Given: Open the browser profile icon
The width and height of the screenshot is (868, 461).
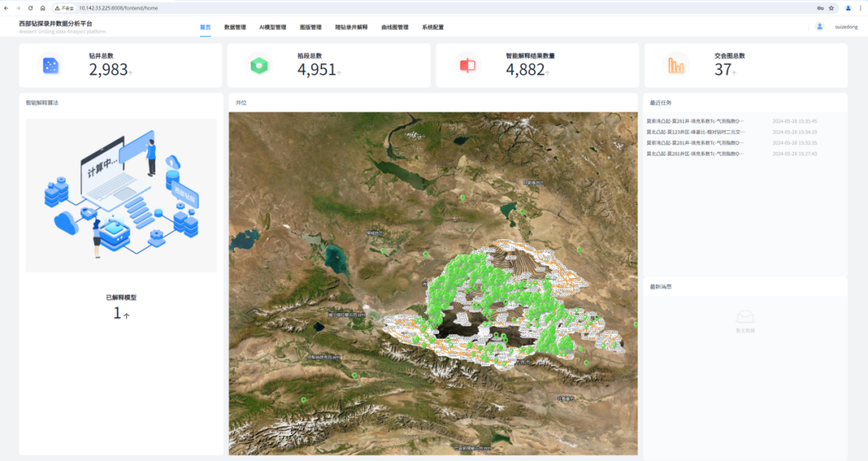Looking at the screenshot, I should pos(848,8).
